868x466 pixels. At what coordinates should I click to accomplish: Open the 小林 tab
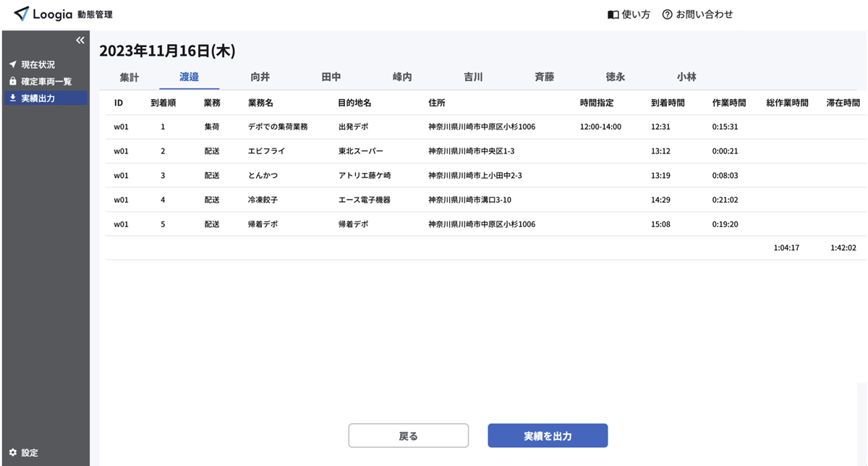pos(686,77)
